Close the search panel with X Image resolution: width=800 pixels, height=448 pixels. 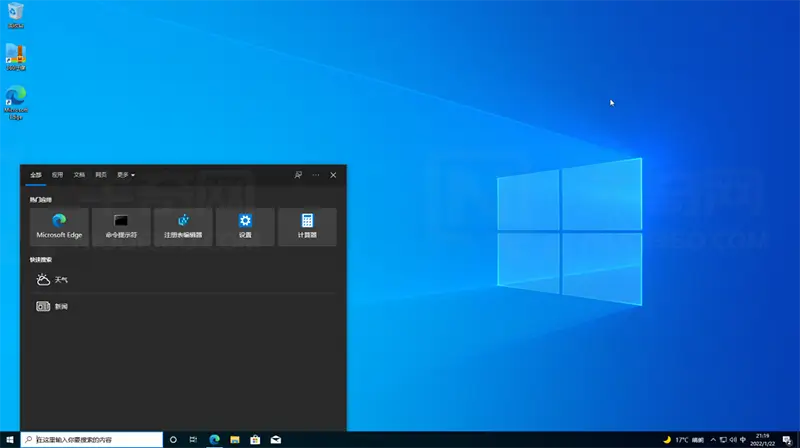(x=333, y=175)
